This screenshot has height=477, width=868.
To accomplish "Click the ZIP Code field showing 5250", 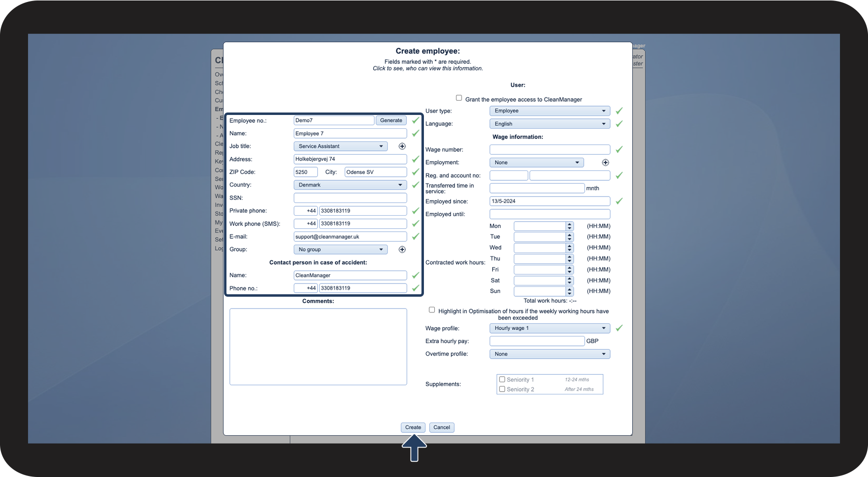I will [306, 172].
